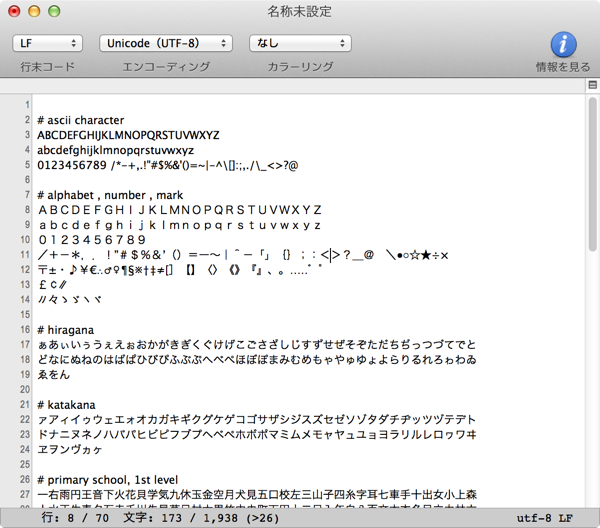Click the full-width symbols on line 11
The width and height of the screenshot is (600, 528).
243,255
